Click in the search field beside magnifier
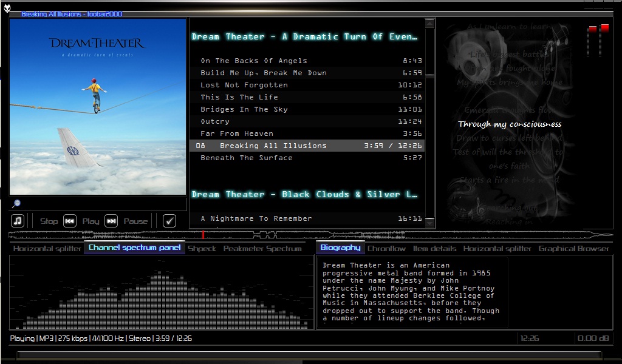622x364 pixels. pos(104,204)
